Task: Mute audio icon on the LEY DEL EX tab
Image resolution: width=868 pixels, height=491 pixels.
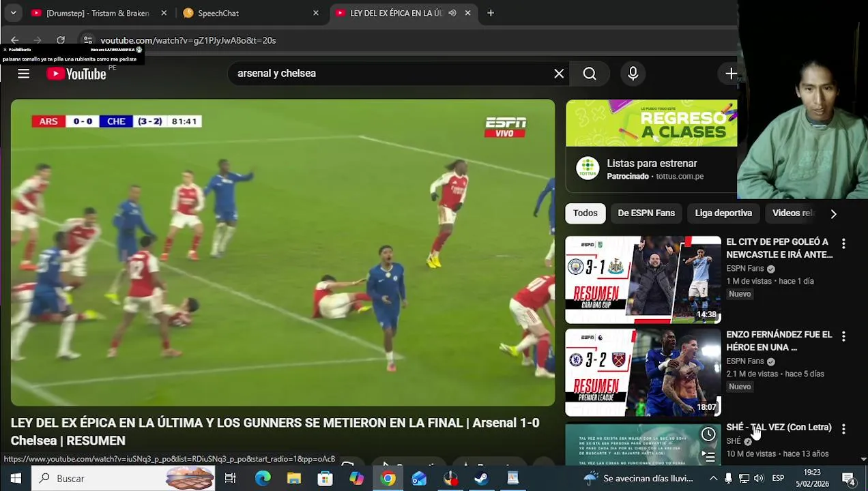Action: tap(452, 13)
